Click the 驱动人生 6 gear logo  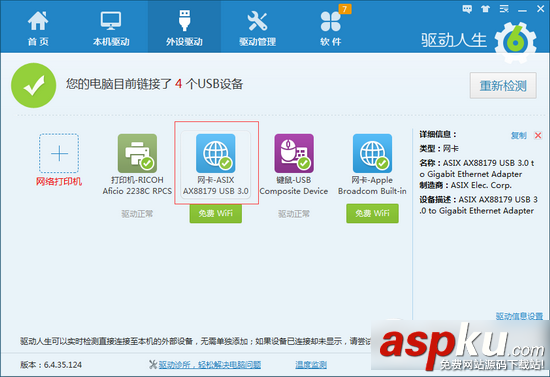[x=515, y=42]
